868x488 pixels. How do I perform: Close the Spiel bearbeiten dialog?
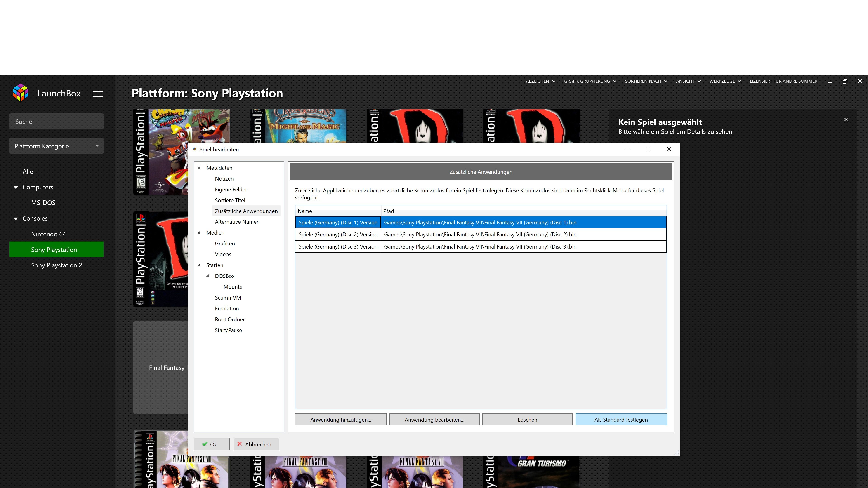[x=669, y=149]
